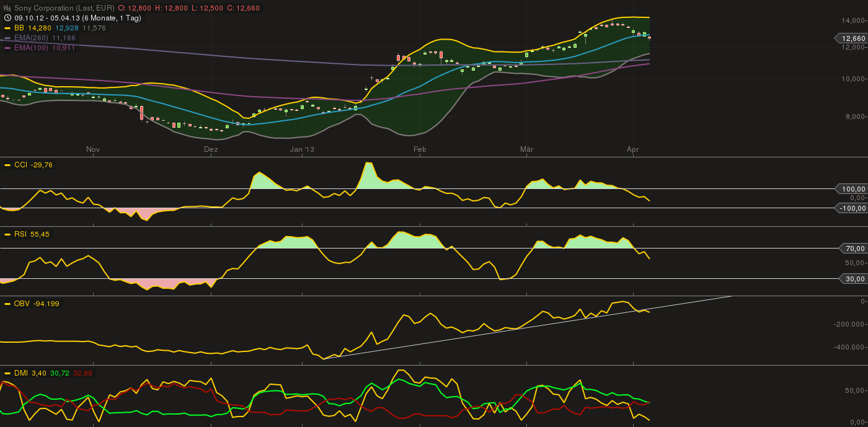Viewport: 868px width, 427px height.
Task: Click the CCI 100,00 level marker
Action: click(x=853, y=188)
